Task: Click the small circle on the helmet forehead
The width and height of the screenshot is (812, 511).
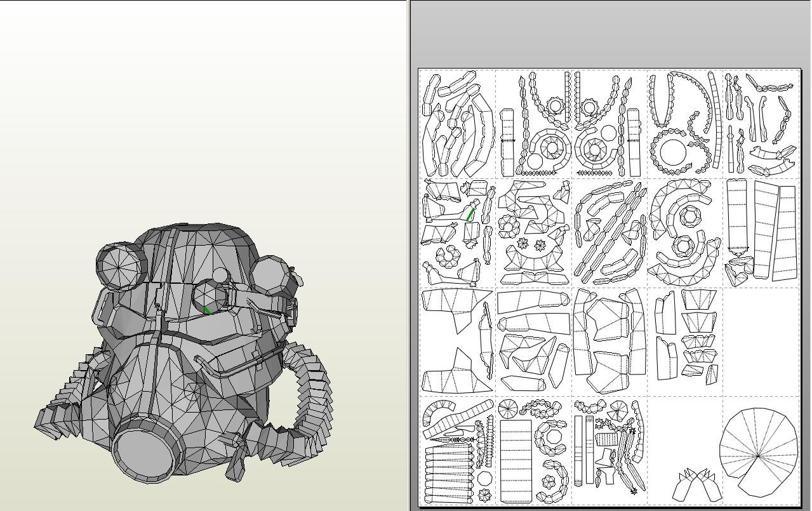Action: [x=220, y=275]
